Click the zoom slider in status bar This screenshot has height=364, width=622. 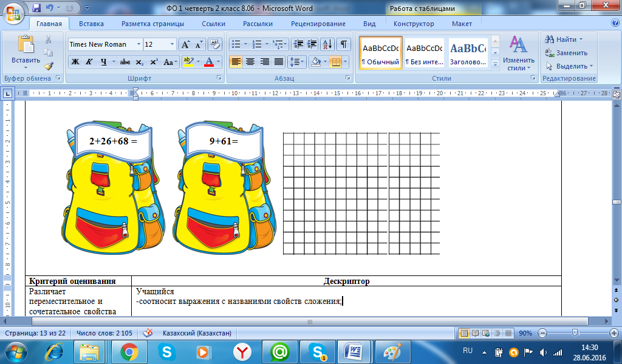pos(575,333)
